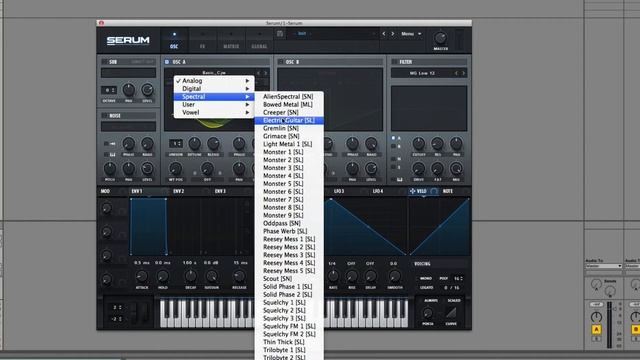
Task: Click the LFO RATE knob
Action: pyautogui.click(x=333, y=277)
